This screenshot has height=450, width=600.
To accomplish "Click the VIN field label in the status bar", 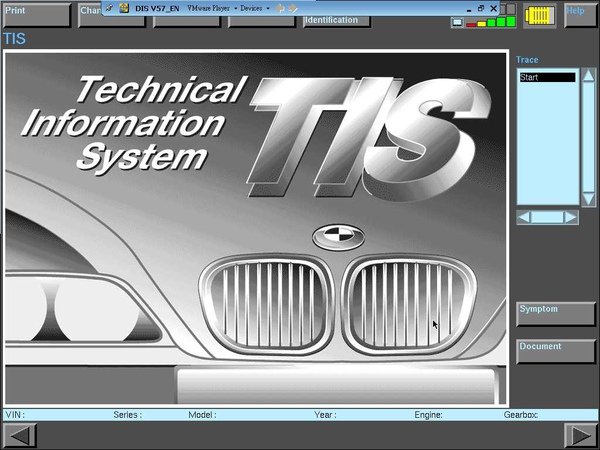I will pos(15,414).
